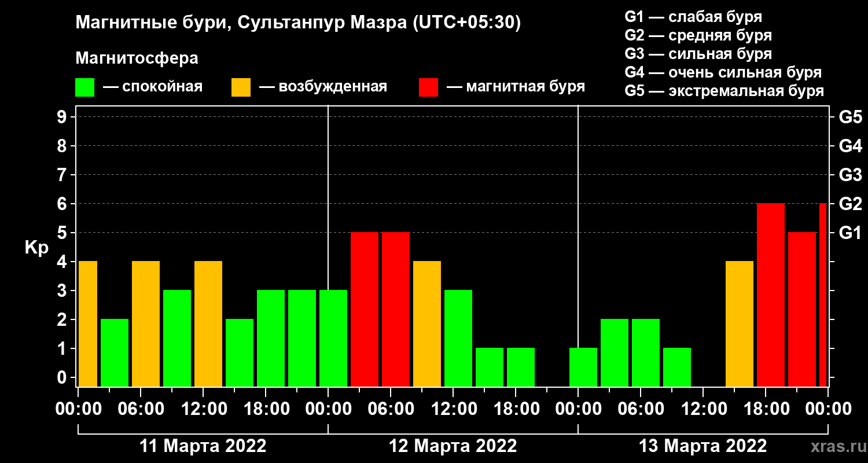
Task: Click the '12:00' time label under 11 Марта
Action: [x=204, y=409]
